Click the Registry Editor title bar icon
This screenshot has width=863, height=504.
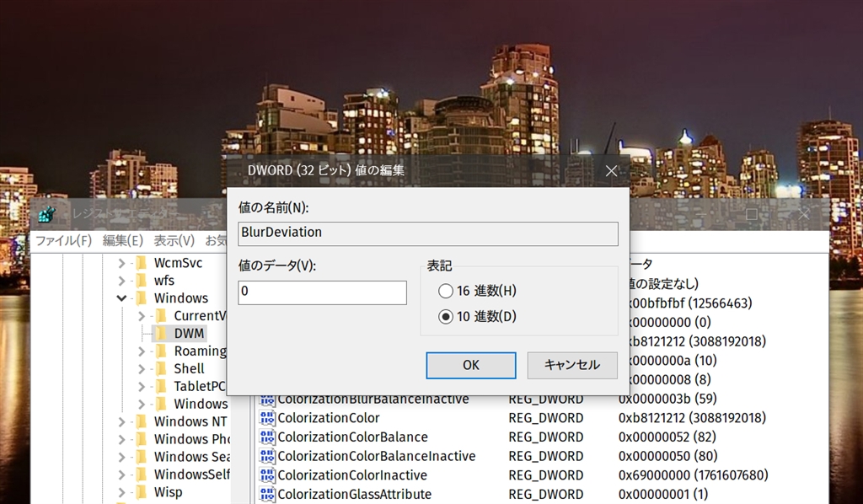[x=48, y=214]
